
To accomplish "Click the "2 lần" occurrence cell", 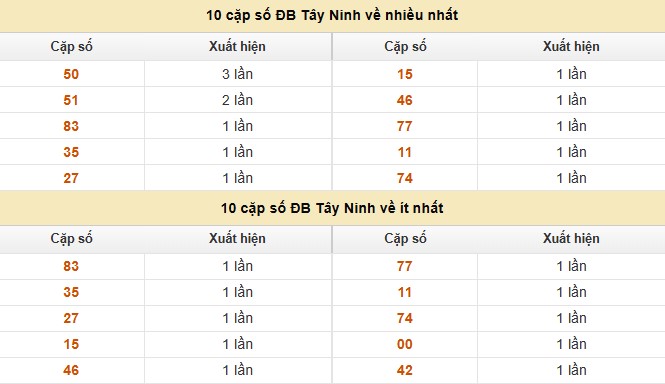I will [238, 100].
